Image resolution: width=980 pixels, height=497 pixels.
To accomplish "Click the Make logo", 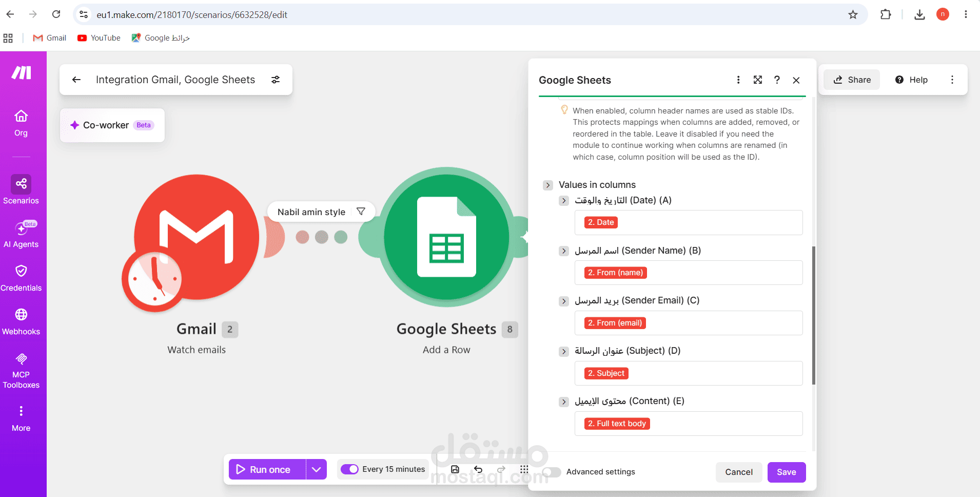I will tap(22, 73).
